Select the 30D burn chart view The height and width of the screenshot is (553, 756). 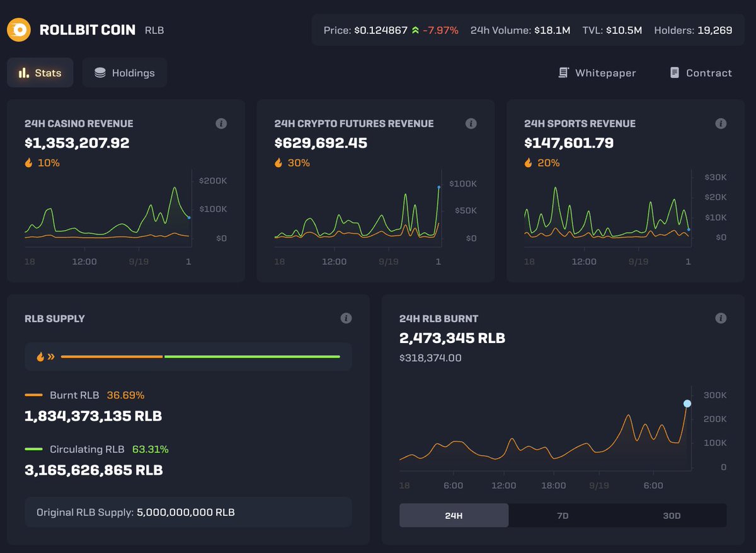[672, 515]
